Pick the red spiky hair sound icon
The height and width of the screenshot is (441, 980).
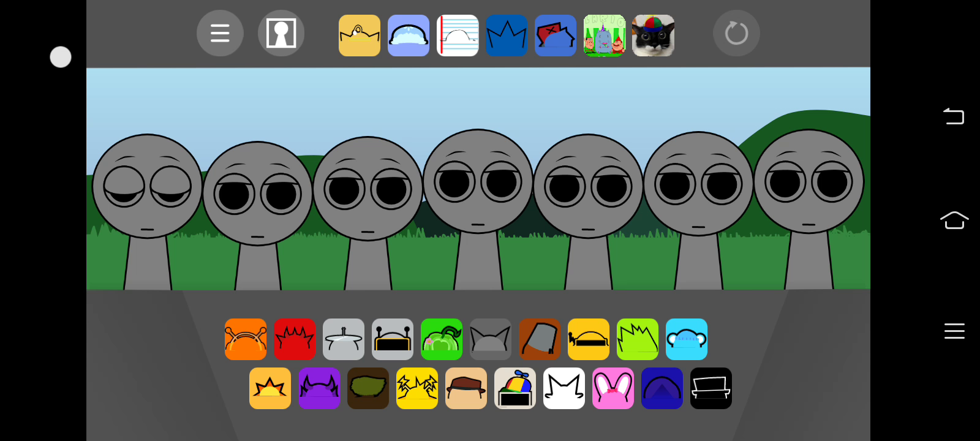point(295,339)
